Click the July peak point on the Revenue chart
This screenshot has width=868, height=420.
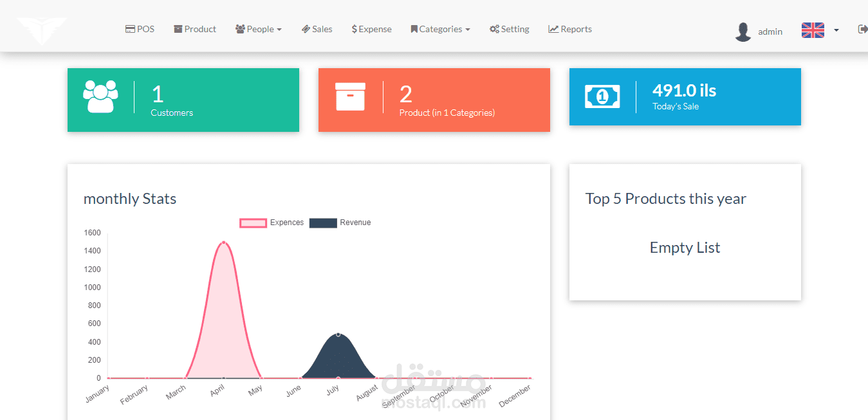[x=338, y=334]
